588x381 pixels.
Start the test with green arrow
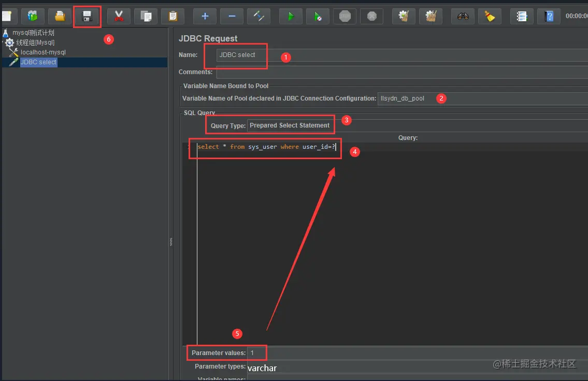click(291, 16)
